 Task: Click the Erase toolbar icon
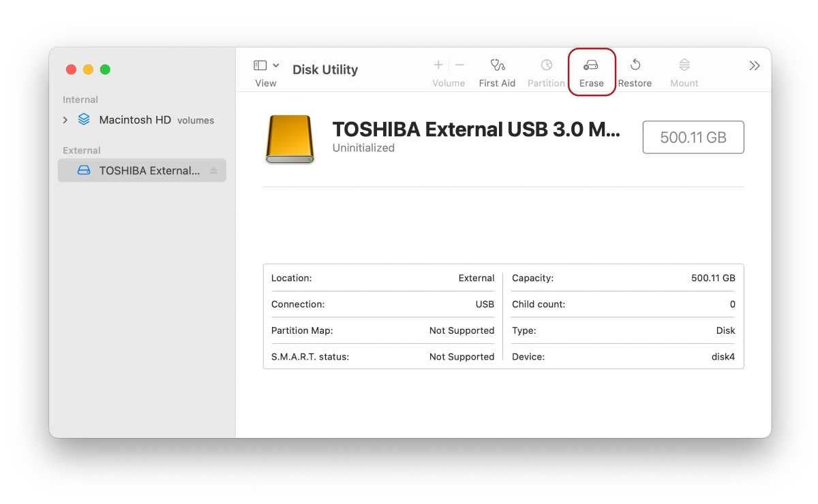[x=591, y=65]
